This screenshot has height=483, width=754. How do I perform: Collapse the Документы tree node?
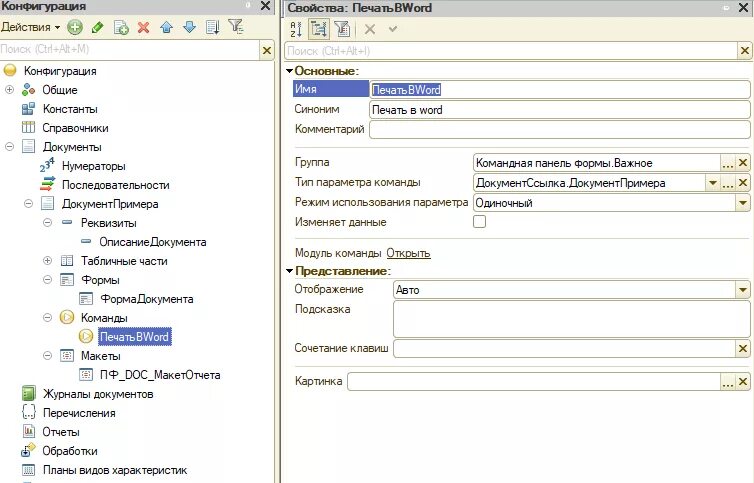coord(9,147)
